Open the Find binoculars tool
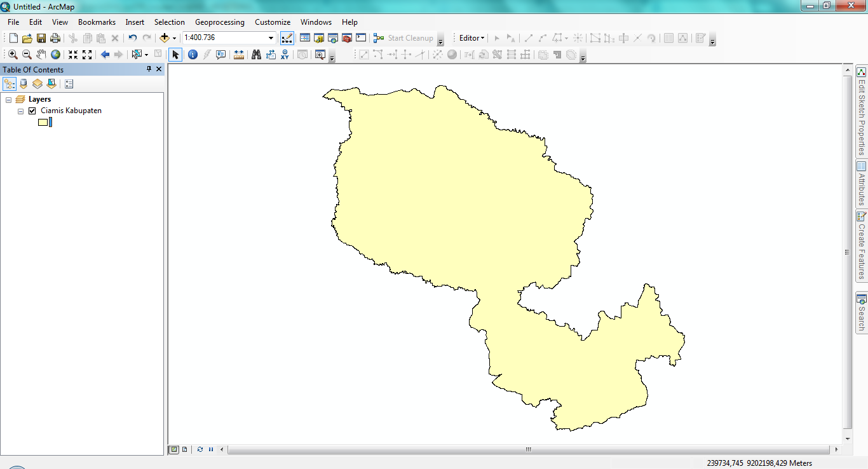 coord(256,55)
